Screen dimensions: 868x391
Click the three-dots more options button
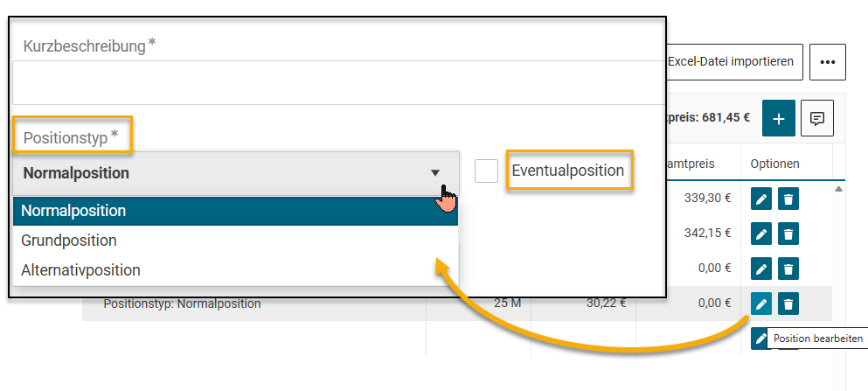pyautogui.click(x=827, y=62)
